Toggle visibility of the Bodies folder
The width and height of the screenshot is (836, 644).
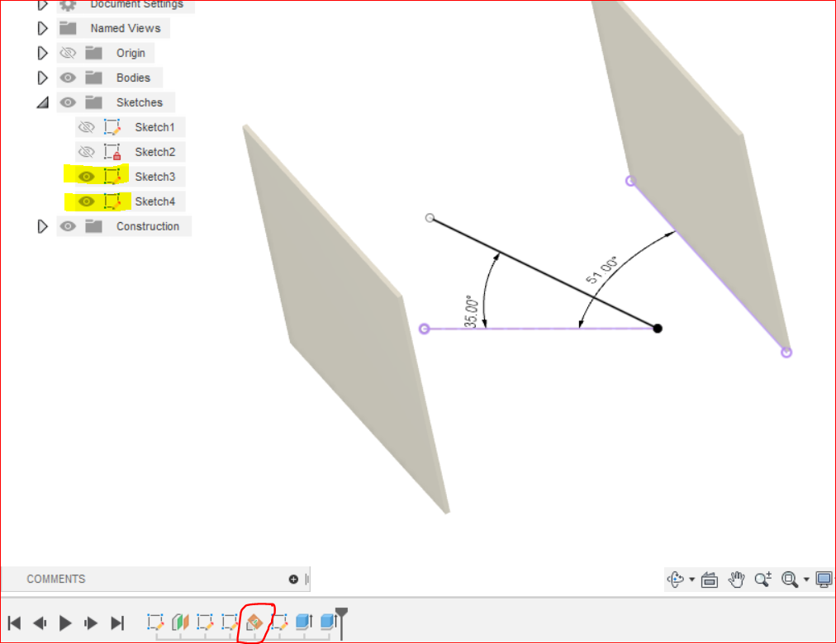pyautogui.click(x=68, y=77)
